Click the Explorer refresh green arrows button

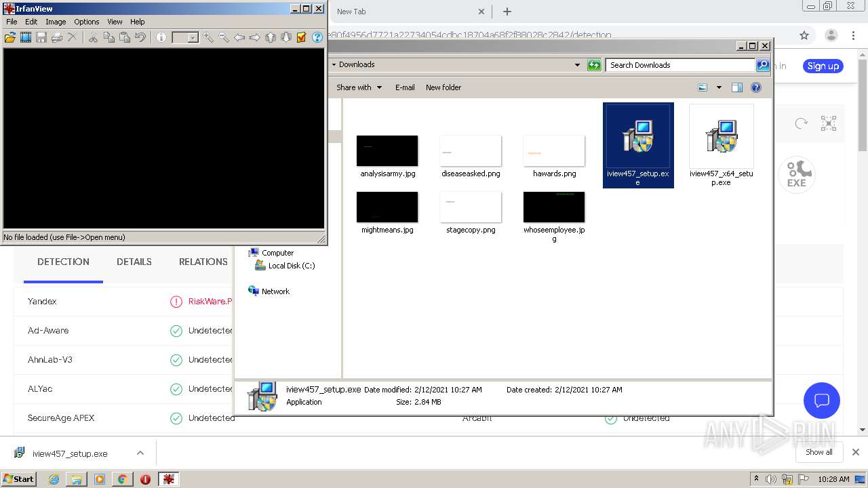point(594,65)
